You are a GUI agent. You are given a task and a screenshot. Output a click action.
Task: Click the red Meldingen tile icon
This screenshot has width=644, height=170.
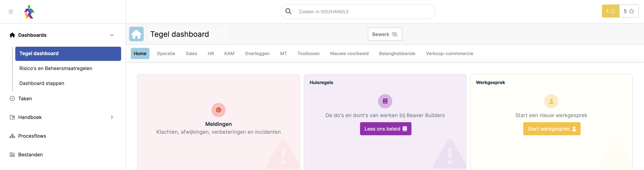(219, 110)
